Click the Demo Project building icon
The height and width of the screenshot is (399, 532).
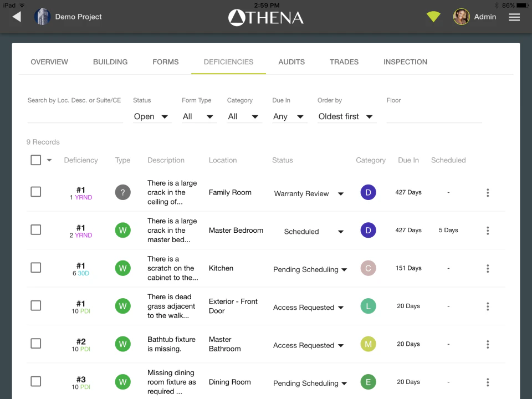point(42,17)
